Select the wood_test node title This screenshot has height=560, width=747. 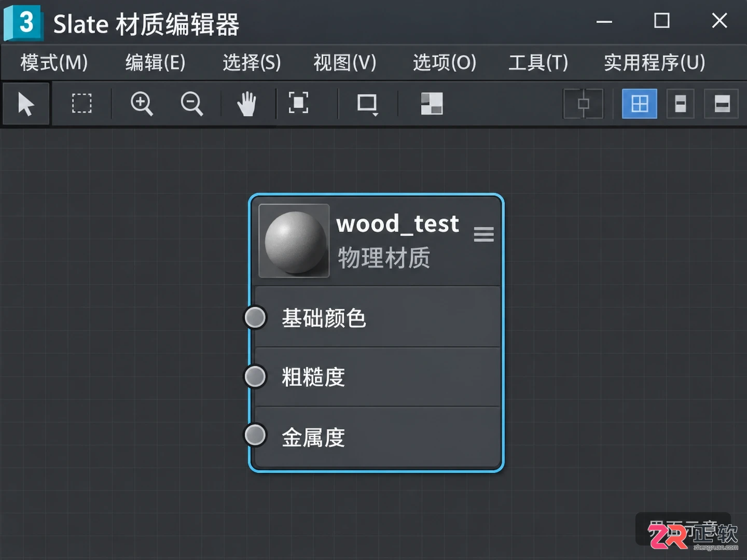398,225
